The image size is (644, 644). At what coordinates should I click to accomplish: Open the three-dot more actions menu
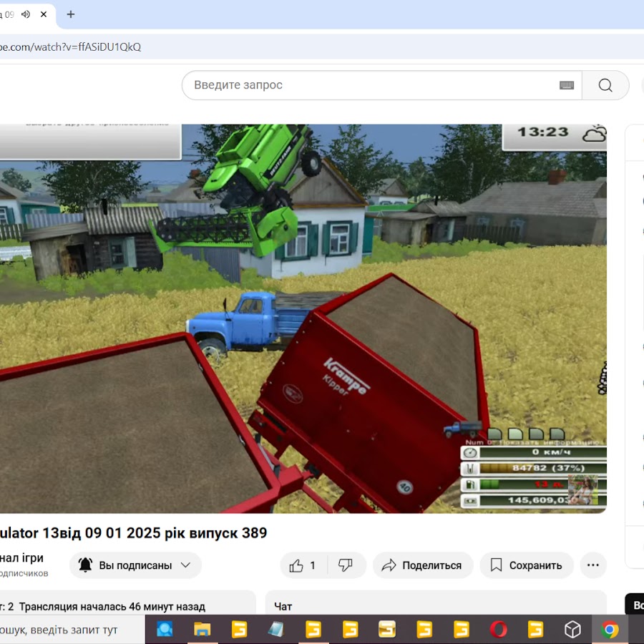coord(592,565)
